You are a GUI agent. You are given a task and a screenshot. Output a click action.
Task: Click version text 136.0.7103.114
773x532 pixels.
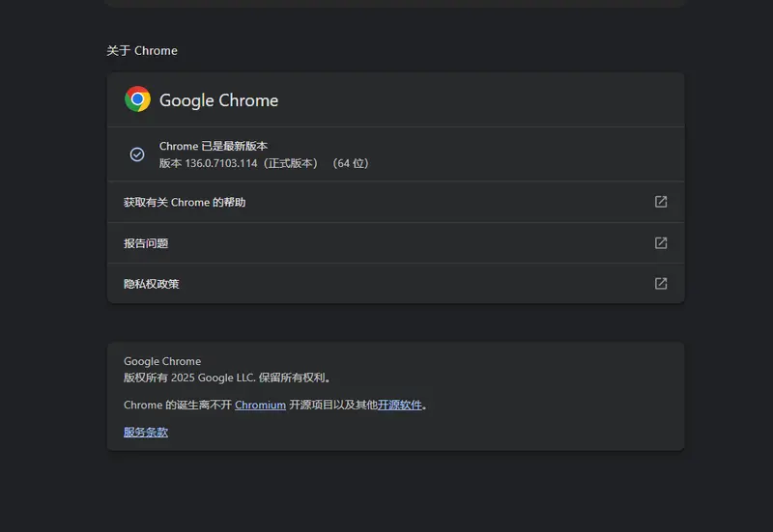coord(221,163)
